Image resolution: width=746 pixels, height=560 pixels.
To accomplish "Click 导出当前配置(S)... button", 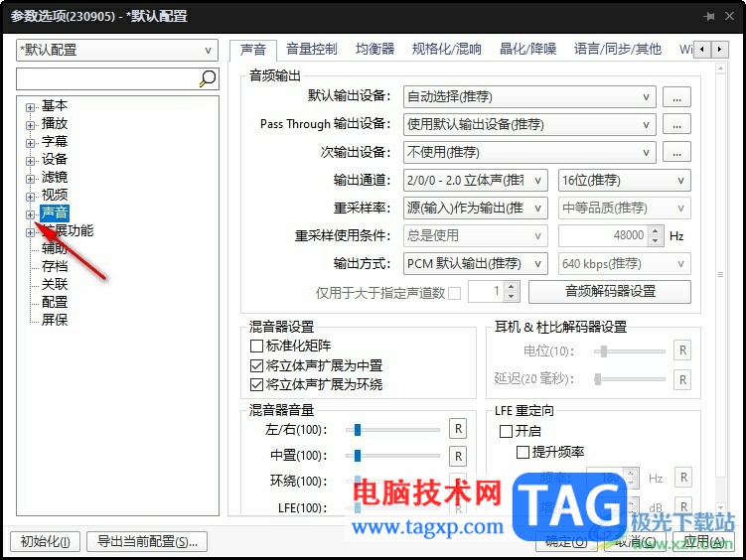I will pyautogui.click(x=147, y=541).
